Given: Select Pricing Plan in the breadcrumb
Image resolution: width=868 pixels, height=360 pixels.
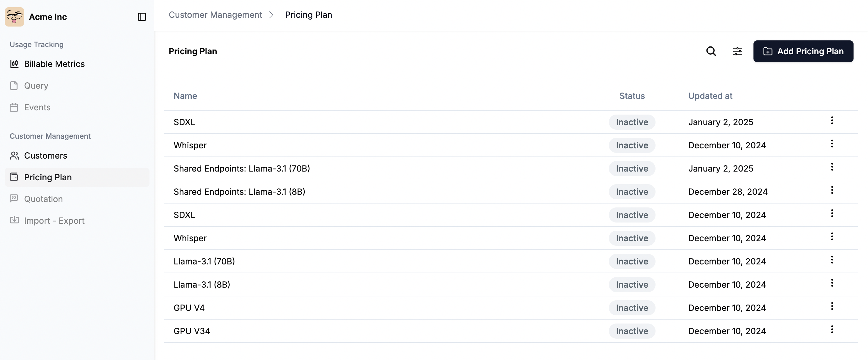Looking at the screenshot, I should [x=308, y=15].
